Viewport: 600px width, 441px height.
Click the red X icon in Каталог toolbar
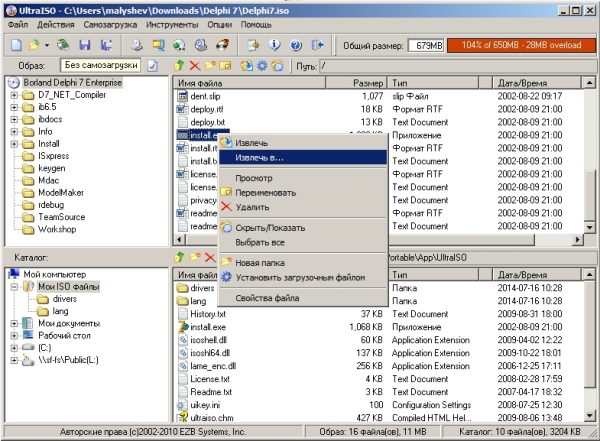[210, 257]
